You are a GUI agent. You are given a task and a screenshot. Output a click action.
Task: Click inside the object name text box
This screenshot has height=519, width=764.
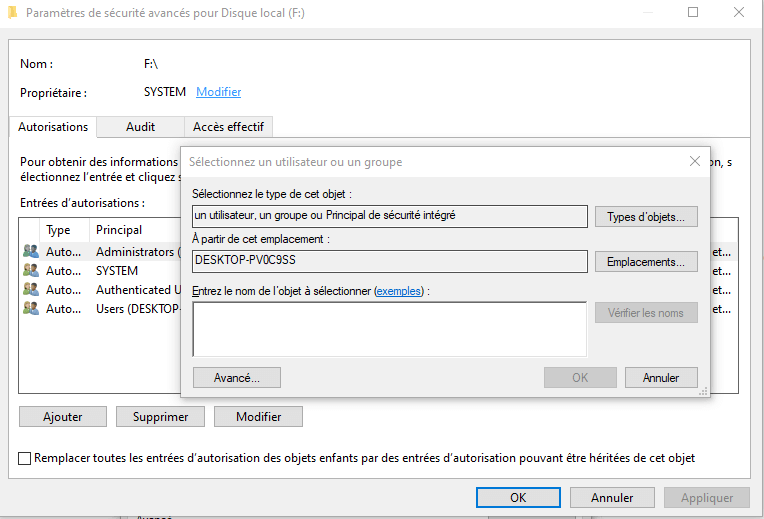(x=389, y=329)
